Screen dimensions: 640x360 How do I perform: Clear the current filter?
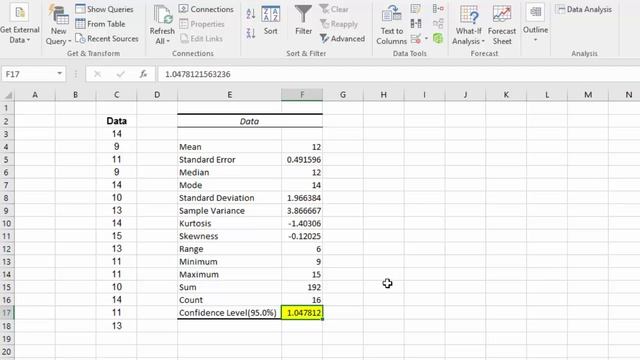[334, 9]
